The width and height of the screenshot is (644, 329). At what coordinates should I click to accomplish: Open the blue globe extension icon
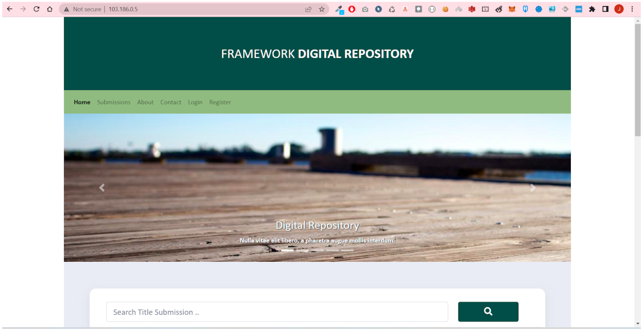point(538,9)
